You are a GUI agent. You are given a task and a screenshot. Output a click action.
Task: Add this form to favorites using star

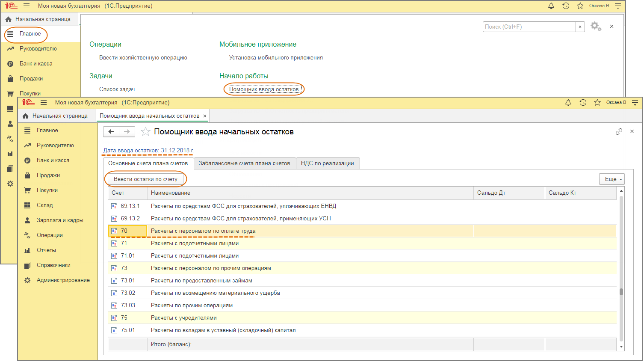[145, 132]
